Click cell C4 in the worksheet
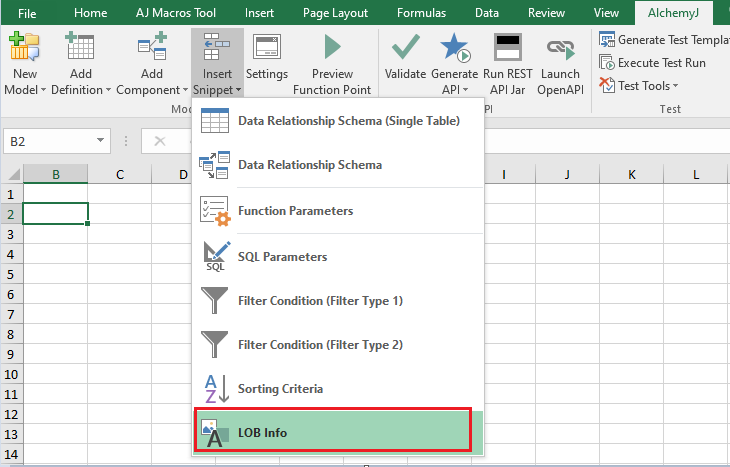Image resolution: width=730 pixels, height=467 pixels. pyautogui.click(x=120, y=254)
